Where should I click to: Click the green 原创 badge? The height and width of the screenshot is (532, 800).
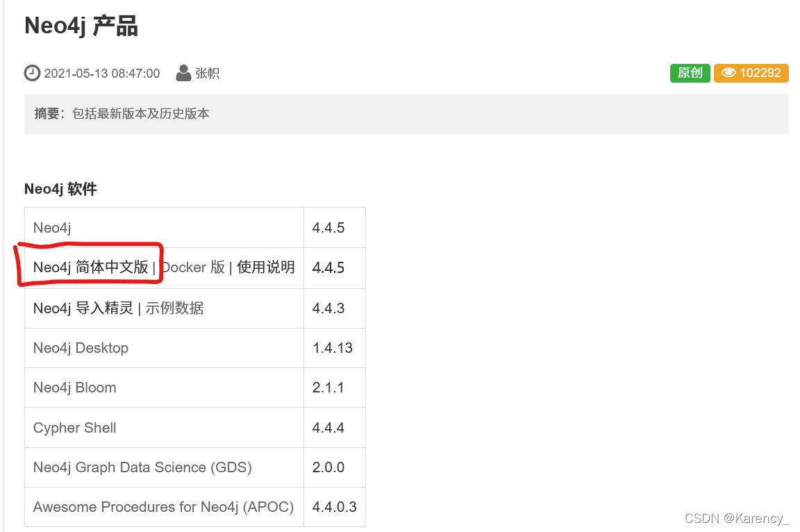(x=690, y=73)
